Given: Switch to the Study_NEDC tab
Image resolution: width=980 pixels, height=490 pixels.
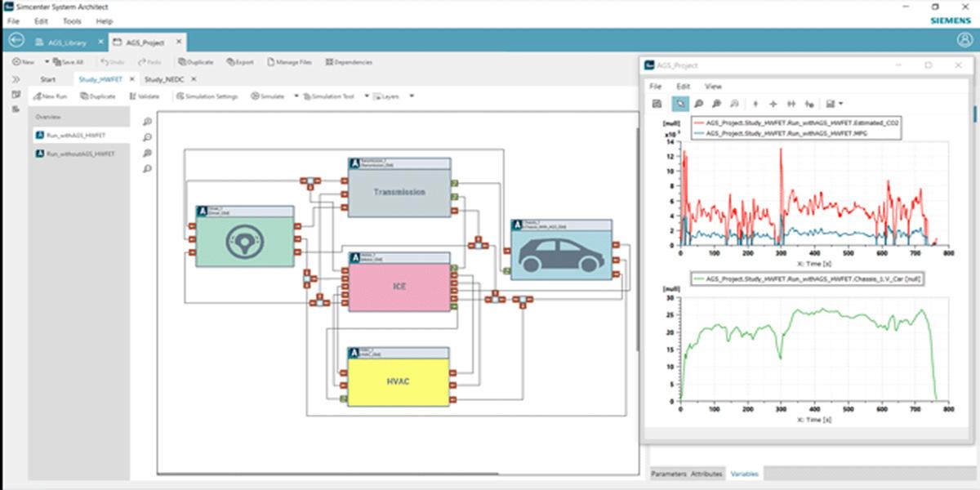Looking at the screenshot, I should click(x=164, y=79).
